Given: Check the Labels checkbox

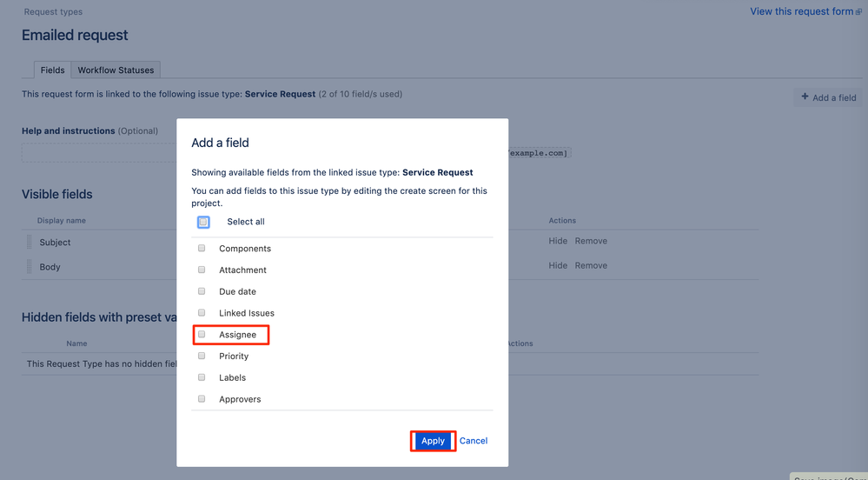Looking at the screenshot, I should coord(202,377).
